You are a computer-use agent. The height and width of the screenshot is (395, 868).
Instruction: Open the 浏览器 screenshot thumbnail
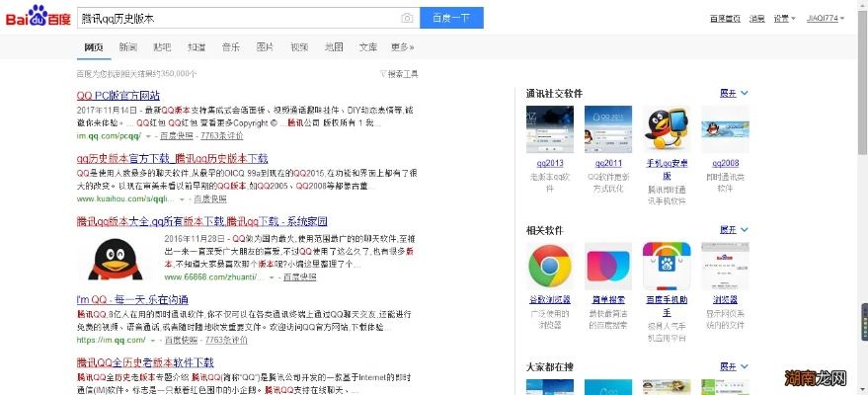tap(725, 266)
